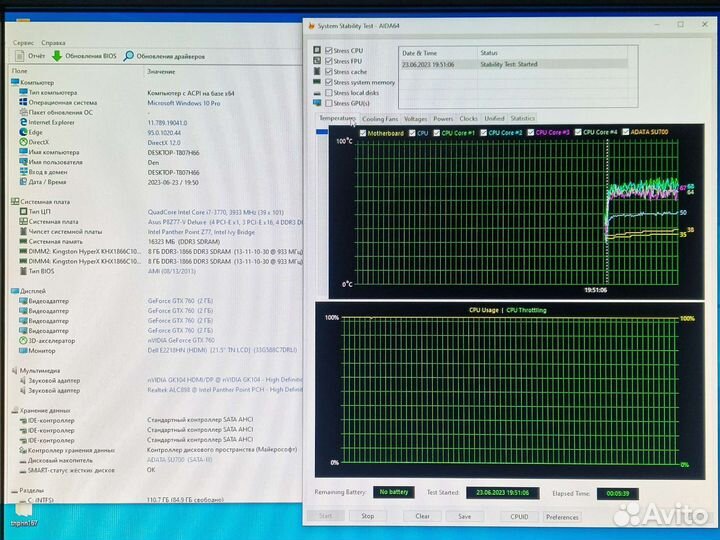The width and height of the screenshot is (720, 540).
Task: Click the Тип BIOS chip icon
Action: point(23,271)
